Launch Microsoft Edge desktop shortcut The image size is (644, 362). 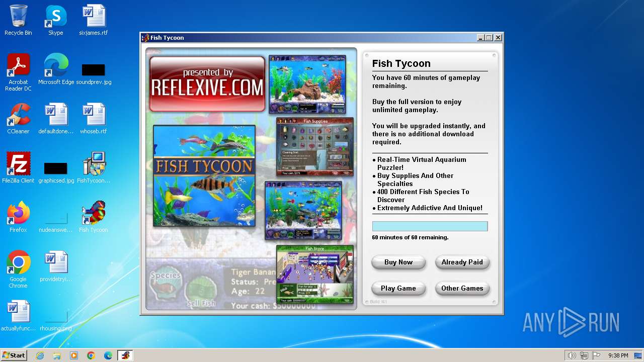pyautogui.click(x=56, y=69)
